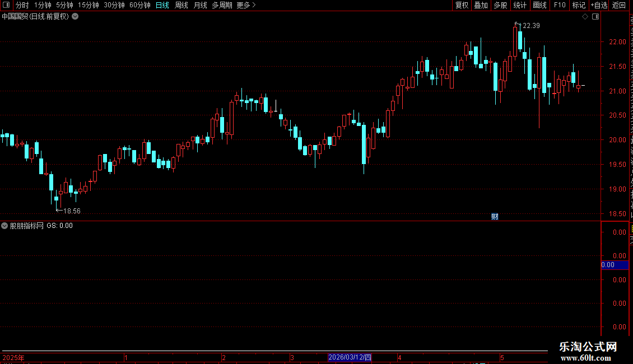This screenshot has height=364, width=633.
Task: Click the 中国国贸(日线.前复权) title text
Action: click(x=35, y=17)
